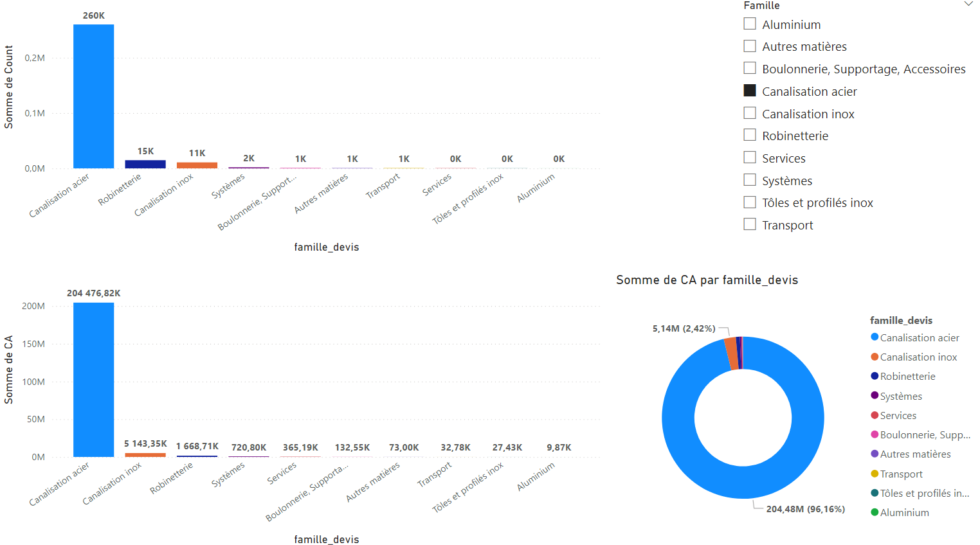Viewport: 980px width, 545px height.
Task: Select 11K Canalisation inox count bar
Action: coord(197,165)
